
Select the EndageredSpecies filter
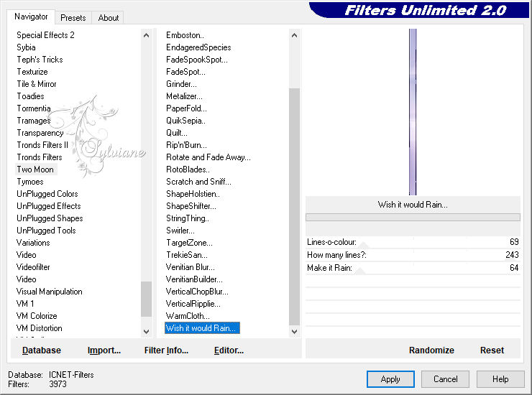198,47
